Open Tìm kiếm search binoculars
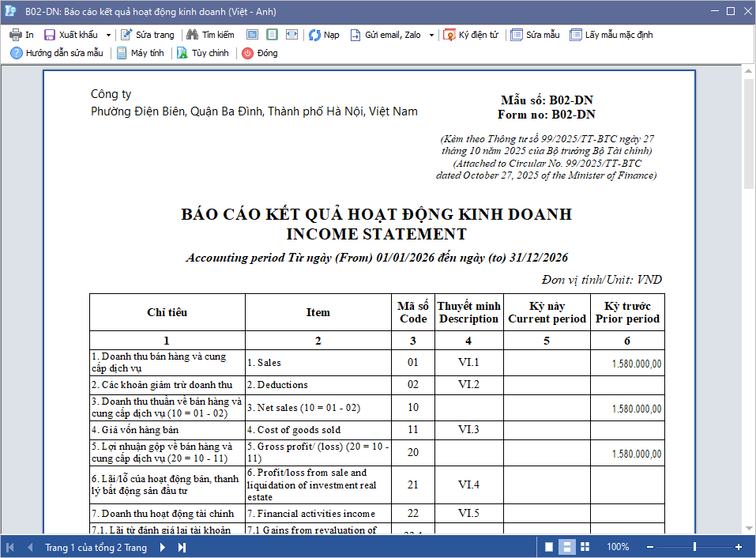Screen dimensions: 756x558 point(211,35)
